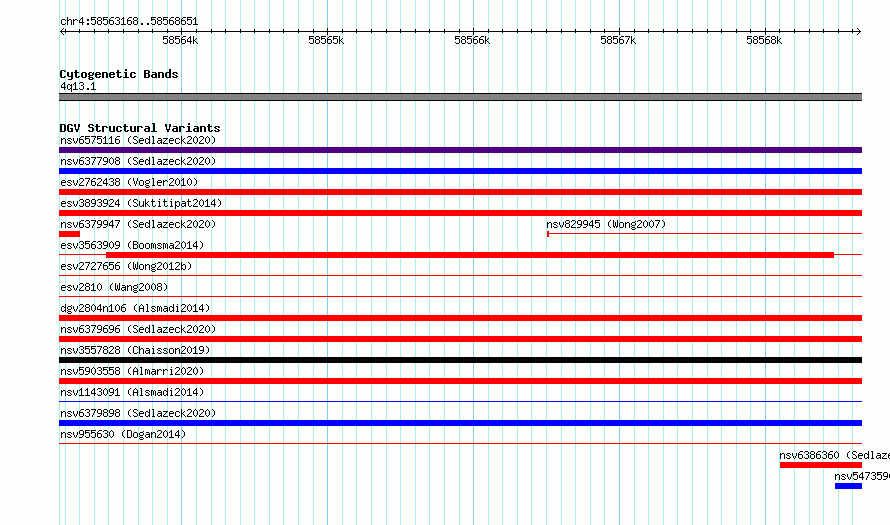This screenshot has height=525, width=890.
Task: Select the short red nsv6386360 bar
Action: coord(821,465)
